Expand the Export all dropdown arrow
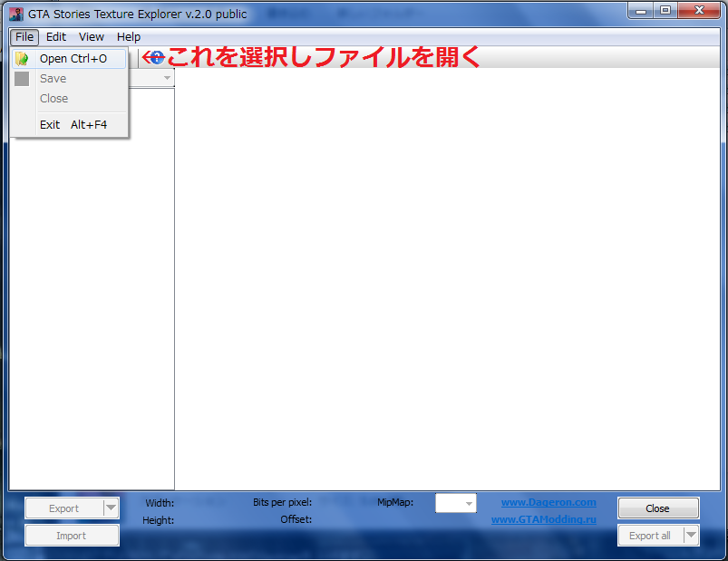This screenshot has width=728, height=561. (x=692, y=535)
